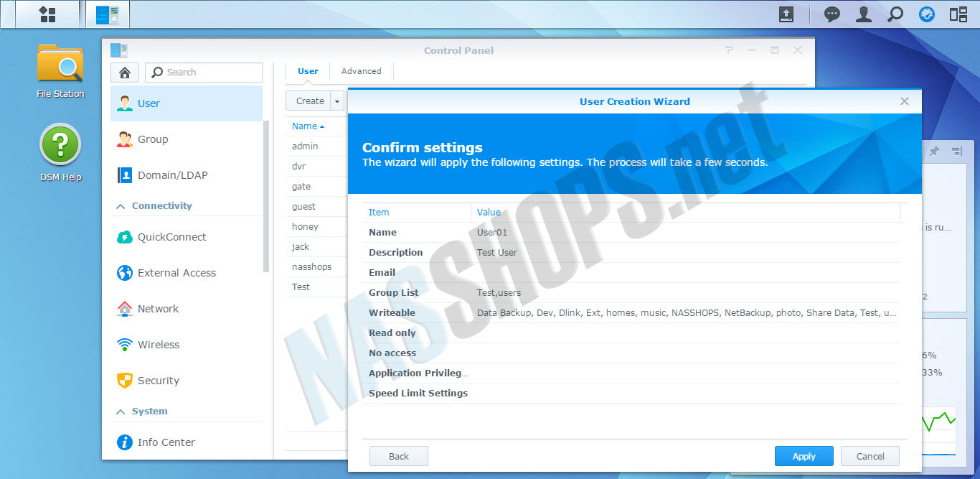The width and height of the screenshot is (980, 479).
Task: Click the No access row label
Action: (x=392, y=353)
